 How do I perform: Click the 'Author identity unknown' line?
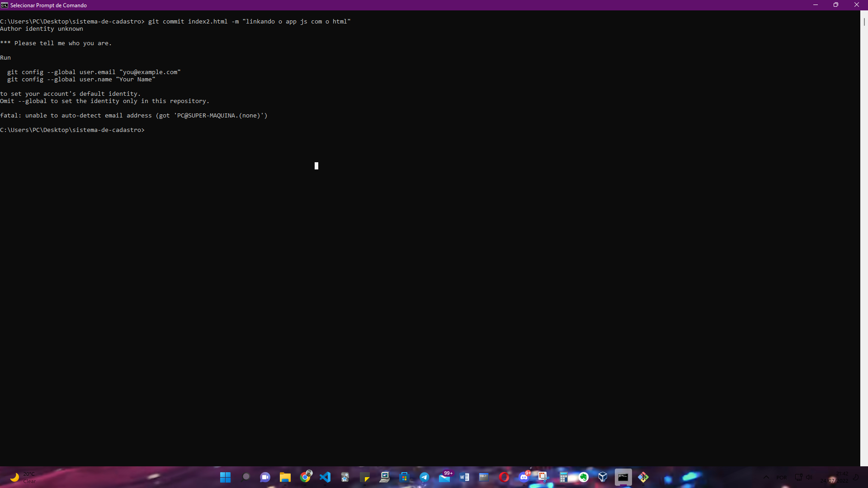(42, 28)
